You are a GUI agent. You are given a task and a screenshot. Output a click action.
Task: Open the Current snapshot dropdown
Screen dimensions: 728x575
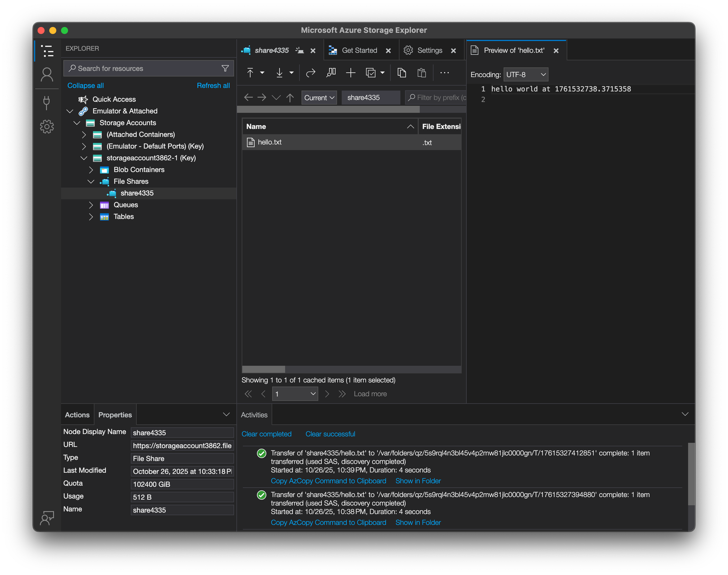319,98
